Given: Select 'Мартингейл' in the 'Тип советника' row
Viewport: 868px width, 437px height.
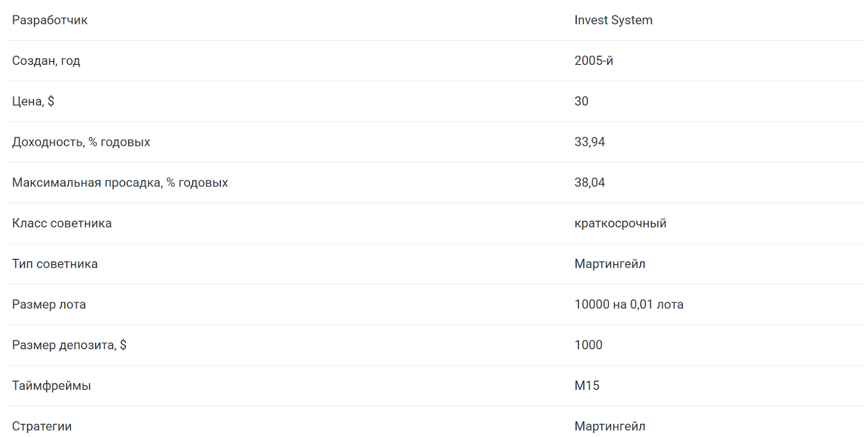Looking at the screenshot, I should 610,264.
